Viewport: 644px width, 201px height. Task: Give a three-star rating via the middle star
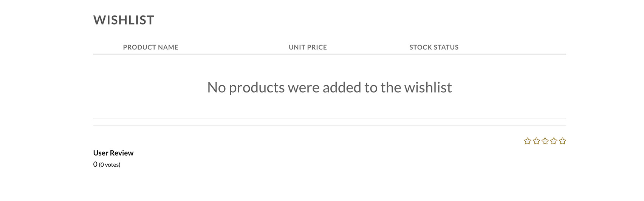point(545,141)
